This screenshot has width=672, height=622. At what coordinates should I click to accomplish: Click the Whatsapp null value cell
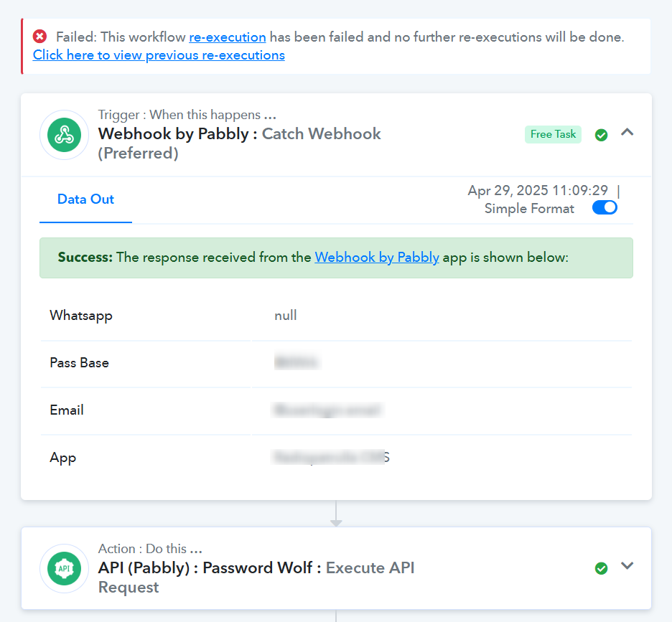click(x=442, y=316)
